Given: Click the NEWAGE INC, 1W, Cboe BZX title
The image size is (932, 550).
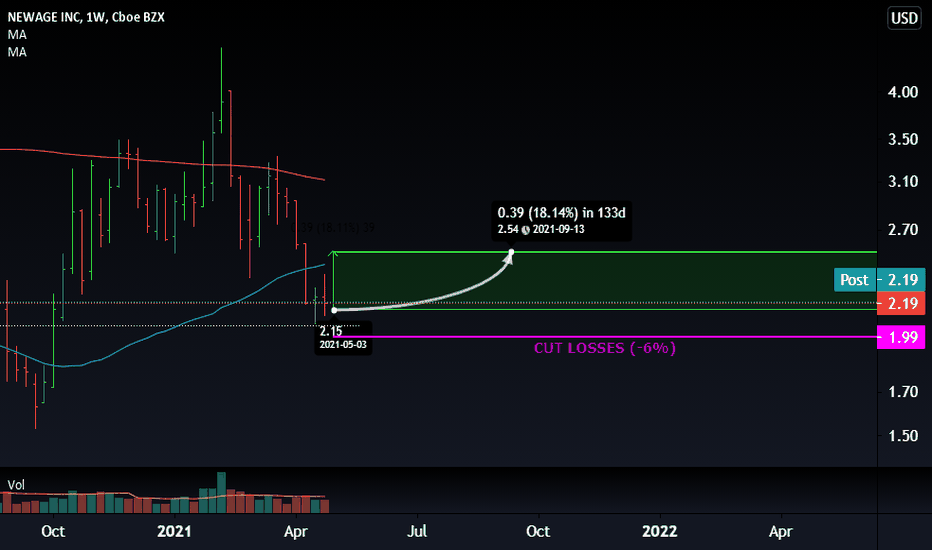Looking at the screenshot, I should (x=86, y=17).
